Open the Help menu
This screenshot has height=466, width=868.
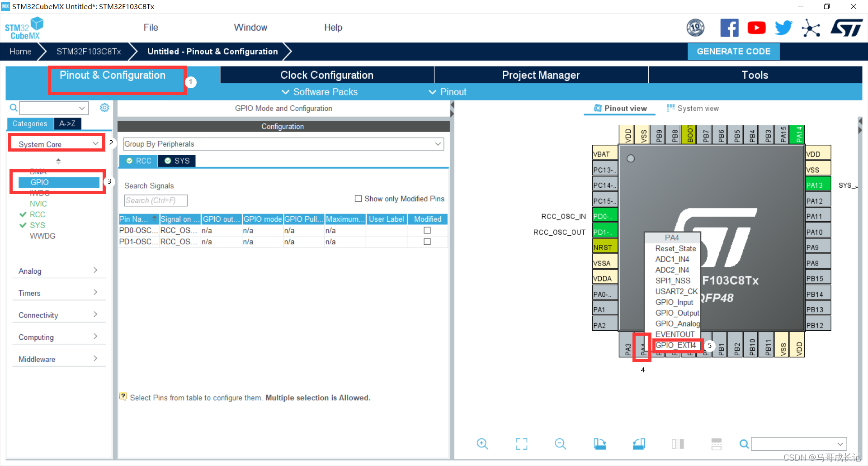(x=333, y=28)
